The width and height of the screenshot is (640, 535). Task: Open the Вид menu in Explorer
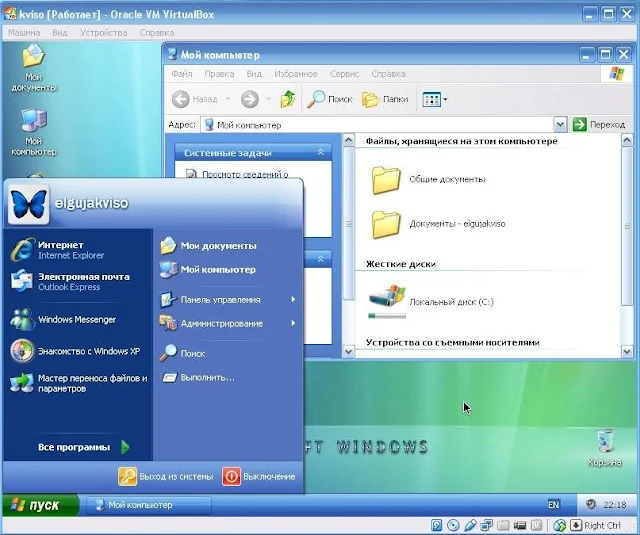(254, 74)
